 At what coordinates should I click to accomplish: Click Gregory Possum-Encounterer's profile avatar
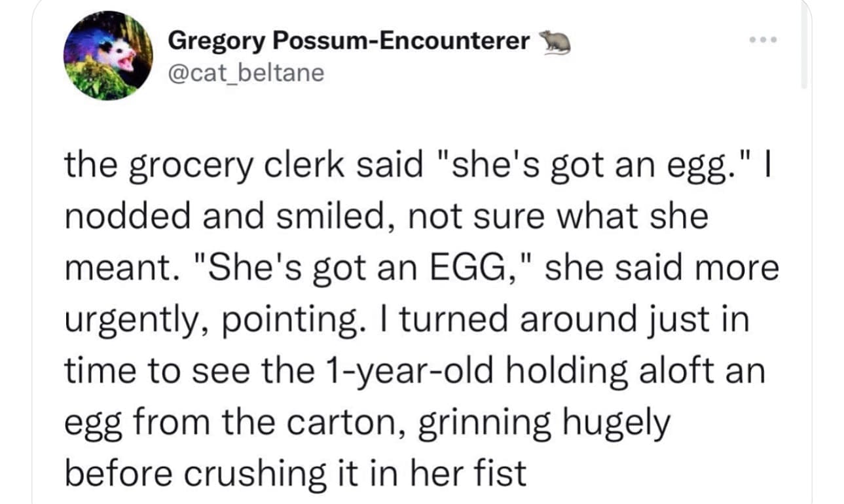tap(109, 55)
